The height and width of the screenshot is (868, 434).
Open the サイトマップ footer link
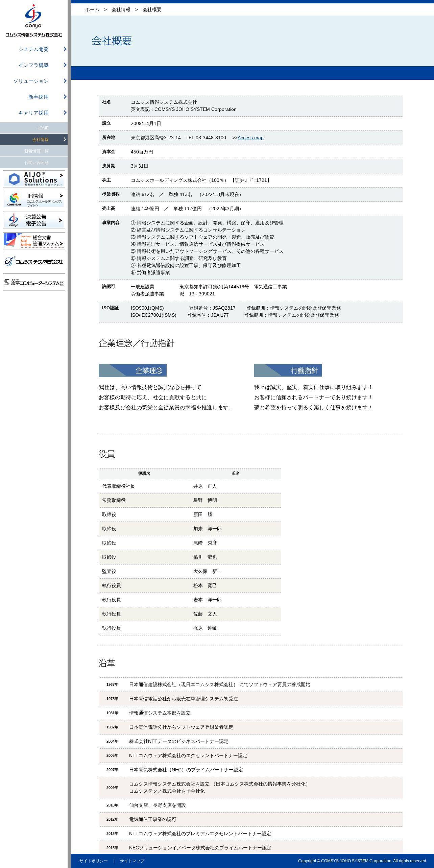pos(132,861)
